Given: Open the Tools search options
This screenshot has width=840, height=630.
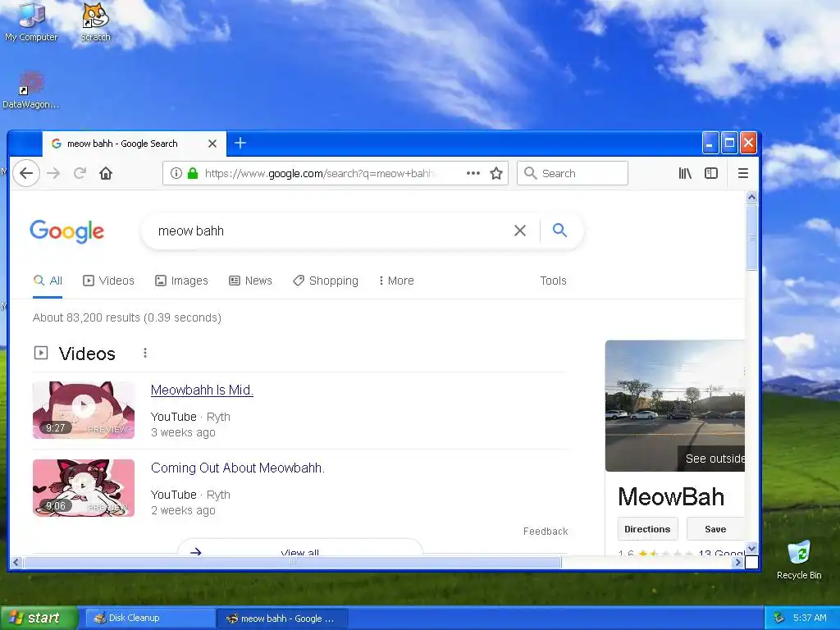Looking at the screenshot, I should coord(554,281).
